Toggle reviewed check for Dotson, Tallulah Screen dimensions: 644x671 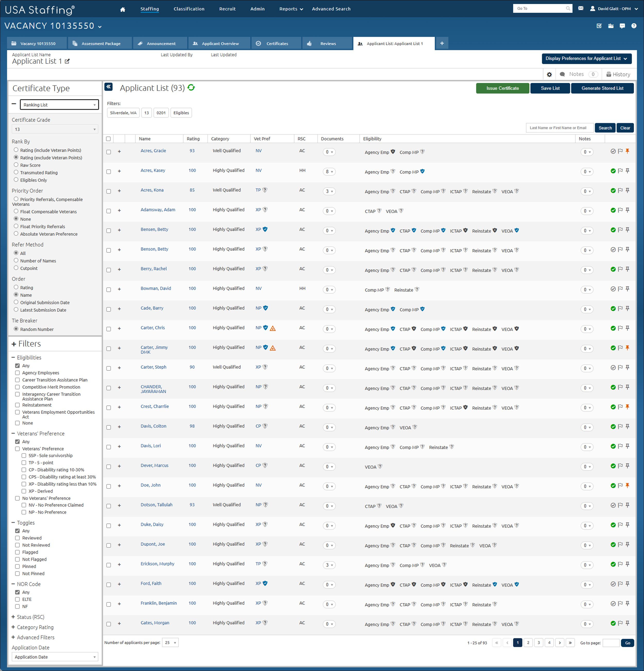point(613,505)
